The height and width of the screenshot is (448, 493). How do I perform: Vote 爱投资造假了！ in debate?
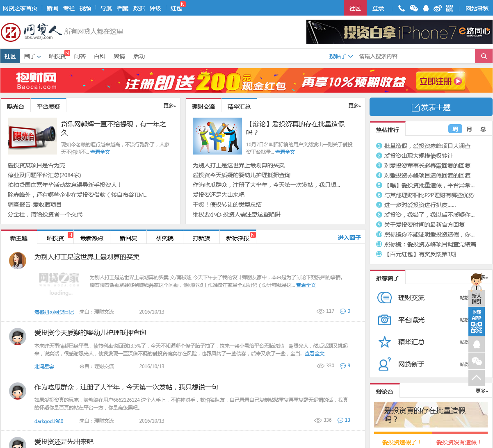point(402,442)
